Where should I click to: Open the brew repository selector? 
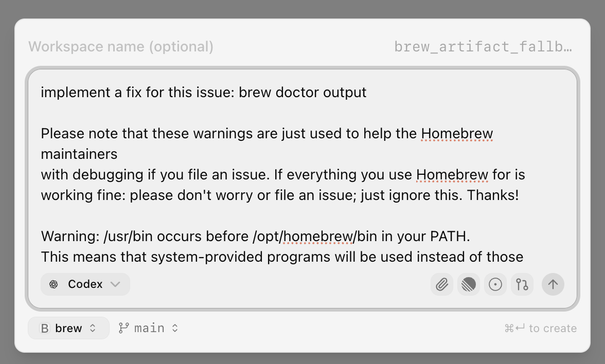[68, 328]
